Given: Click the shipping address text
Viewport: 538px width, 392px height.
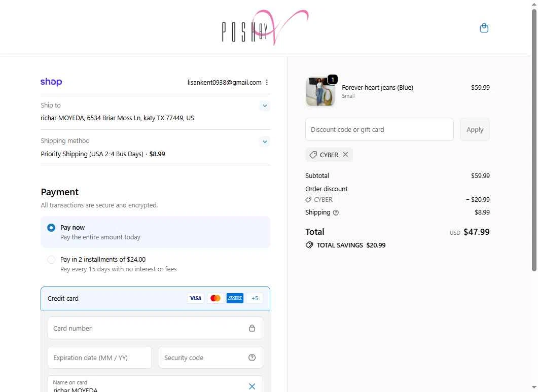Looking at the screenshot, I should point(117,118).
